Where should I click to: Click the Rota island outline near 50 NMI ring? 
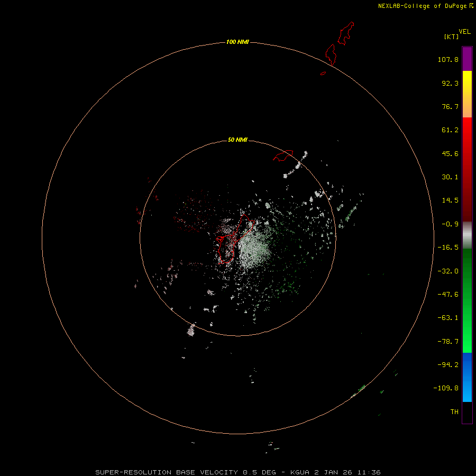[x=283, y=155]
